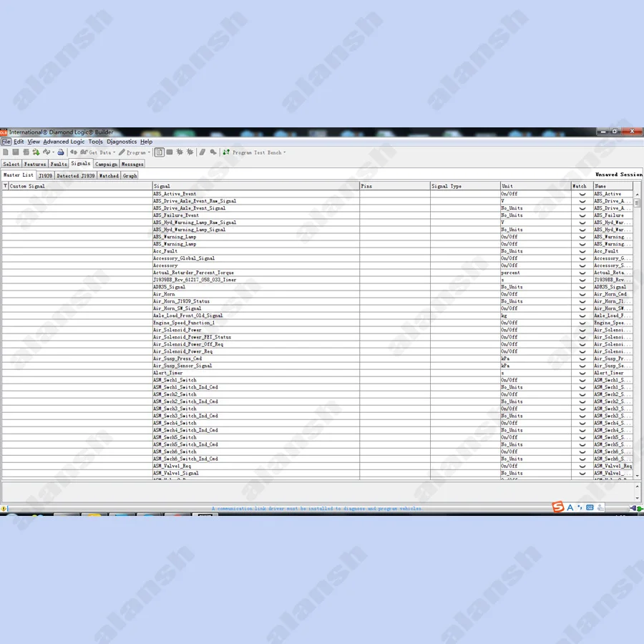The width and height of the screenshot is (644, 644).
Task: Toggle Watch for ASM_Valve1_Req row
Action: 582,466
